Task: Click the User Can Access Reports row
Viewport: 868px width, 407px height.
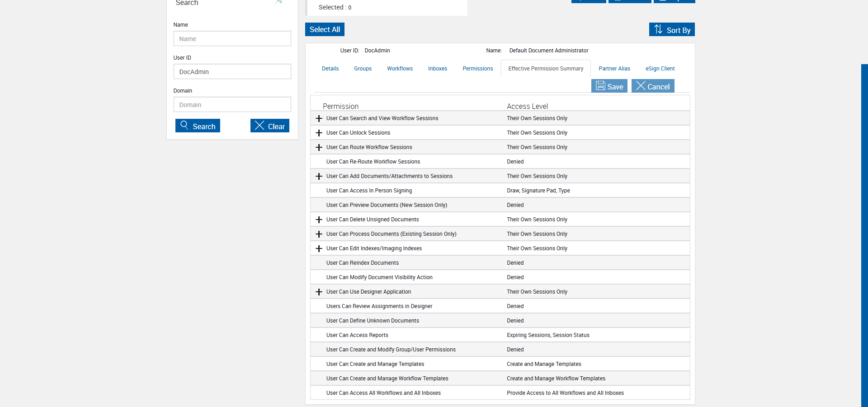Action: click(500, 335)
